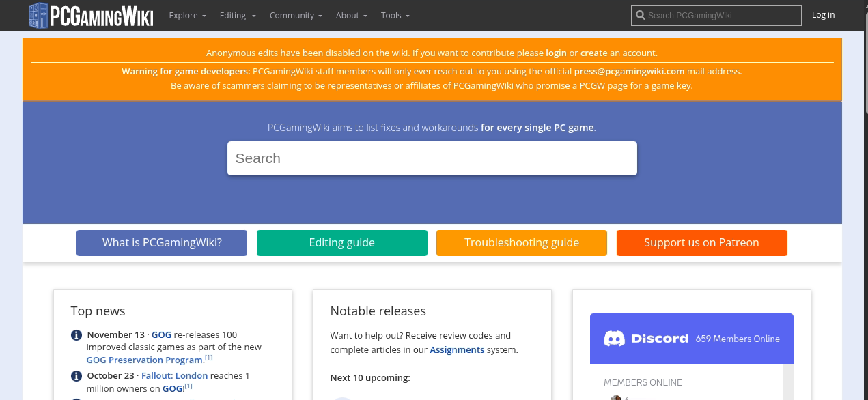The width and height of the screenshot is (868, 400).
Task: Expand the Editing menu
Action: coord(238,15)
